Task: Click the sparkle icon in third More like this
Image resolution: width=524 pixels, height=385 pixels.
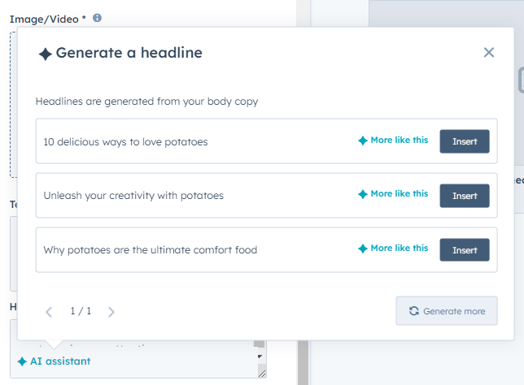Action: pos(363,248)
